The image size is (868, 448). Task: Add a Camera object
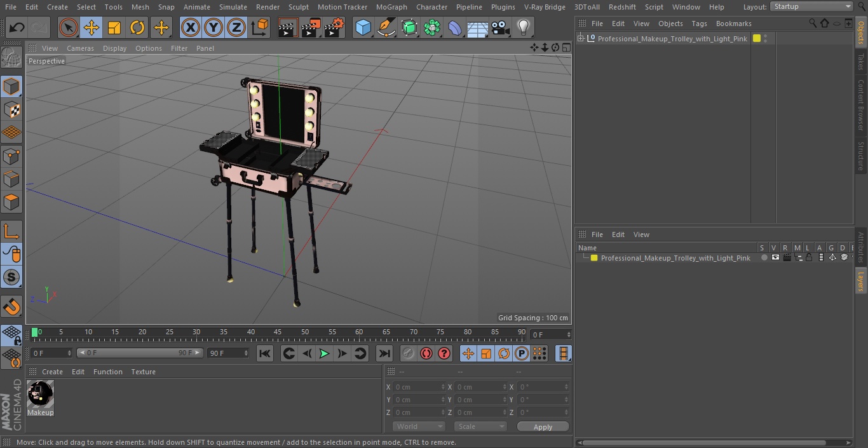coord(501,27)
